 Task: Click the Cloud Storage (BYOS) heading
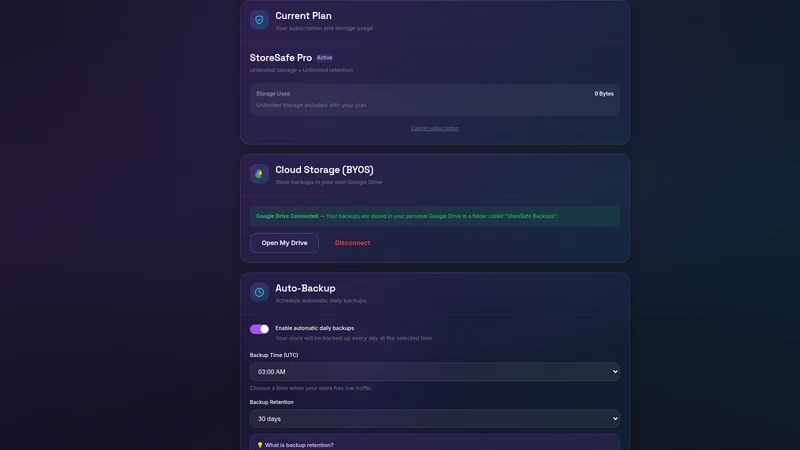[x=324, y=170]
